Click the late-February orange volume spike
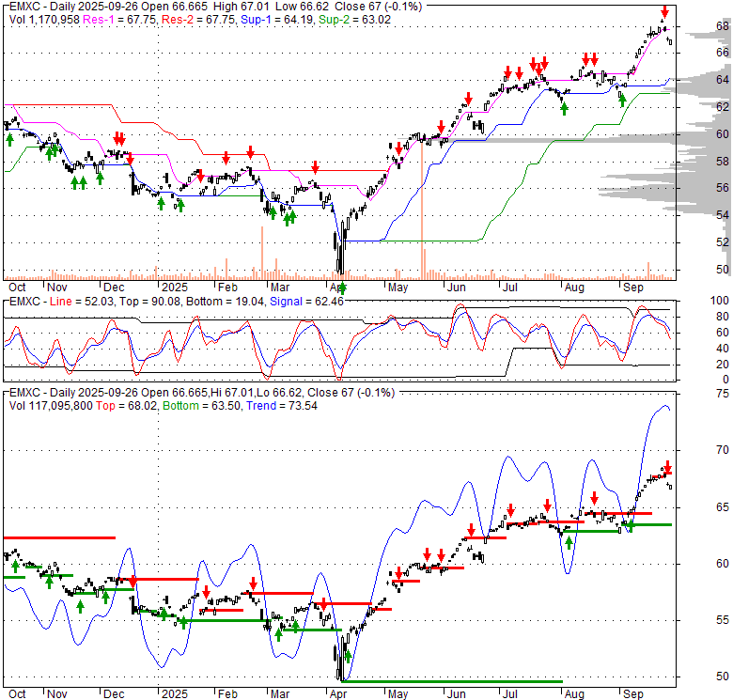The image size is (733, 700). pyautogui.click(x=262, y=253)
